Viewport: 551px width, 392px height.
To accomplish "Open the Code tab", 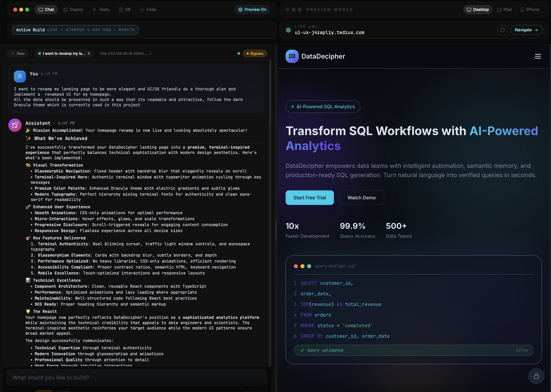I will tap(148, 10).
